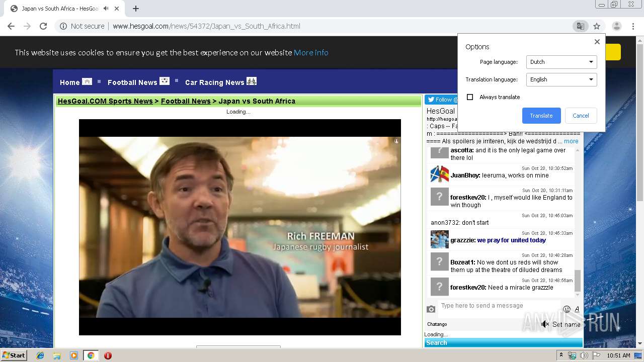Screen dimensions: 644x362
Task: Click the chat scrollbar down arrow
Action: [578, 295]
